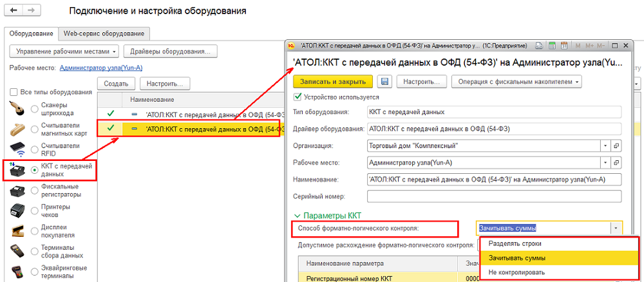Viewport: 644px width, 282px height.
Task: Open the Рабочее место record with its open button
Action: point(616,162)
